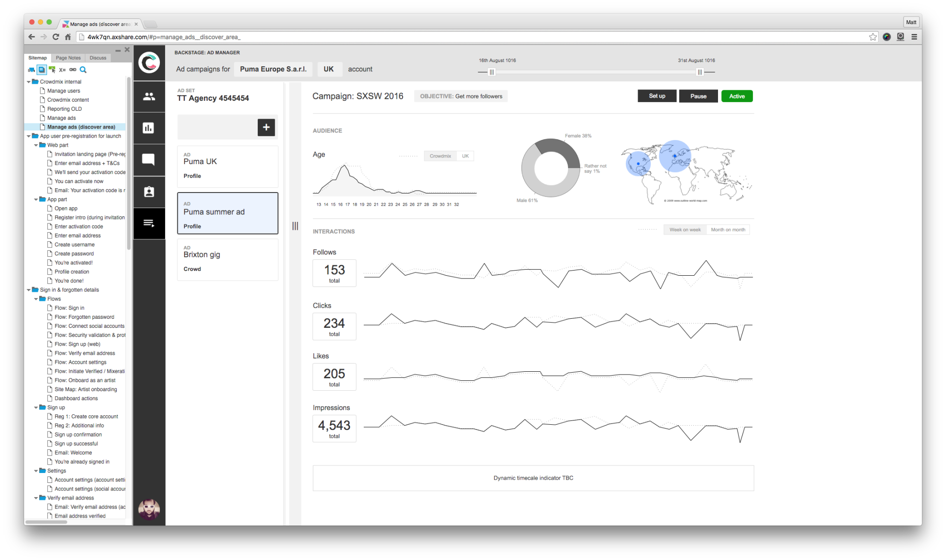The width and height of the screenshot is (946, 560).
Task: Open the people icon in dark sidebar
Action: pos(149,96)
